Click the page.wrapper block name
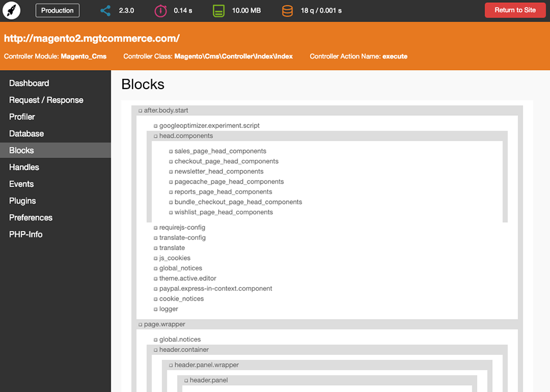Viewport: 550px width, 392px height. pos(164,324)
